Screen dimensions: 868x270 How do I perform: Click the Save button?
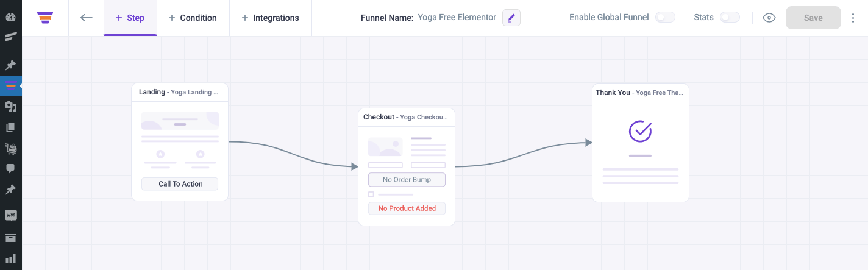pyautogui.click(x=813, y=18)
